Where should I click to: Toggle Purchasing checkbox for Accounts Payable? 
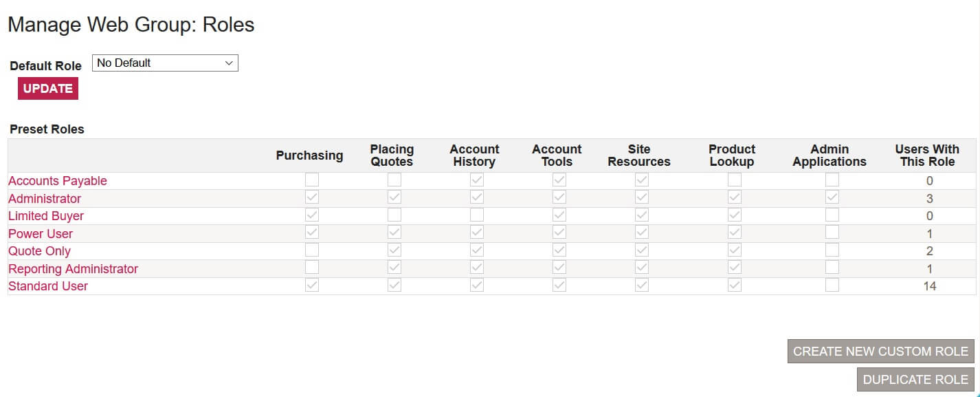click(312, 180)
